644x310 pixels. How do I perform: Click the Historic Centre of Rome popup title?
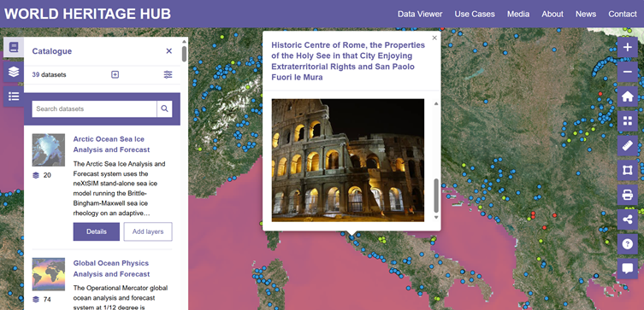point(348,61)
